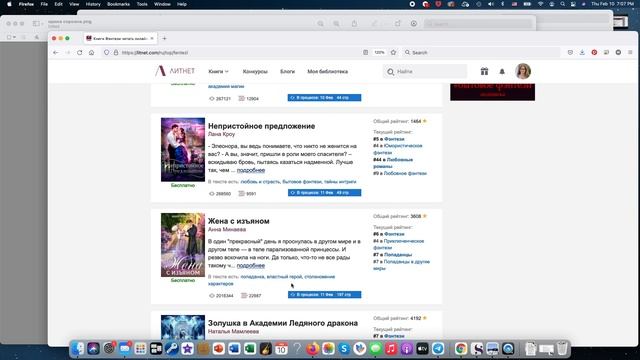
Task: Open Excel from the dock
Action: (x=250, y=349)
